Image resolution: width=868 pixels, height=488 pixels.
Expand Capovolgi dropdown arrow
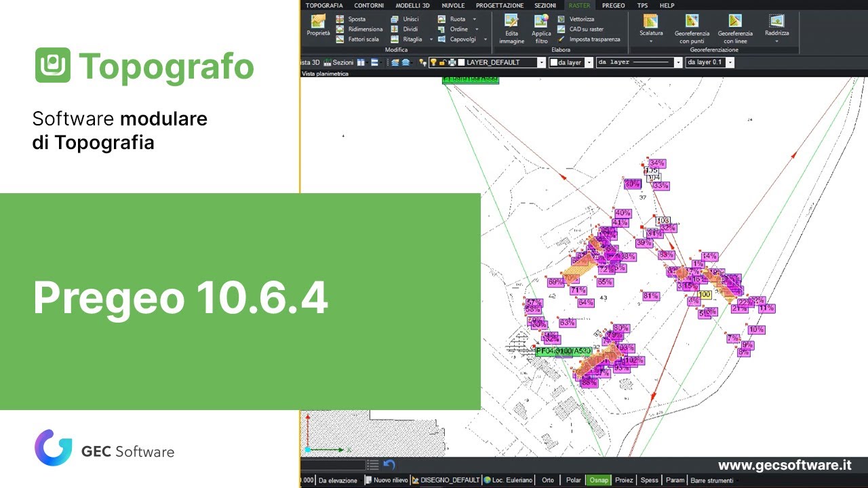click(486, 39)
